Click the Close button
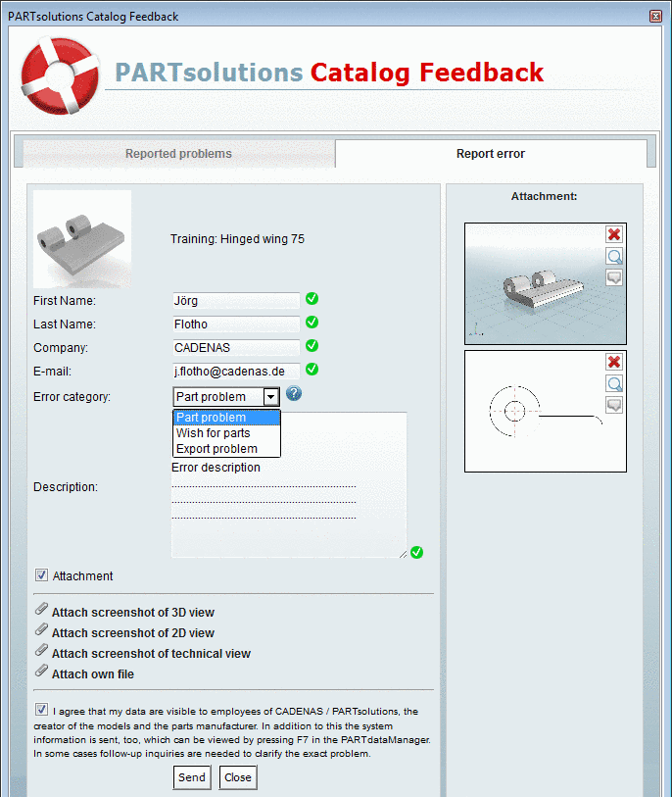The height and width of the screenshot is (797, 672). tap(238, 777)
